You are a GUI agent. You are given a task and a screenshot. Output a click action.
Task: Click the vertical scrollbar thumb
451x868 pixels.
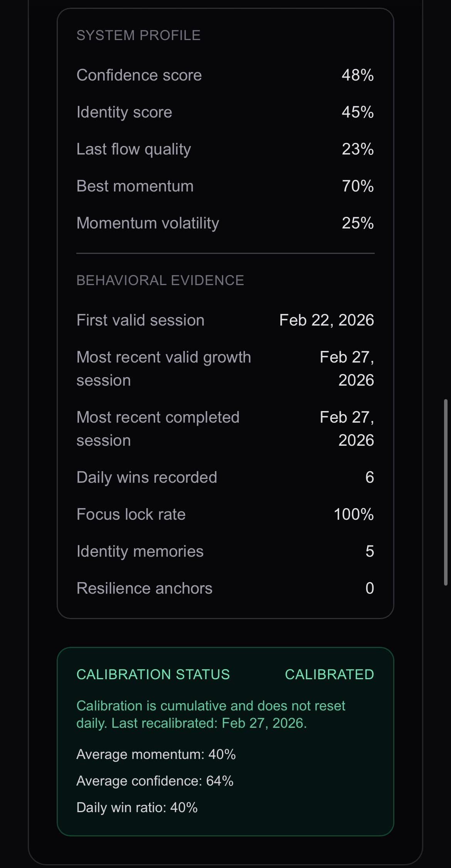point(446,492)
